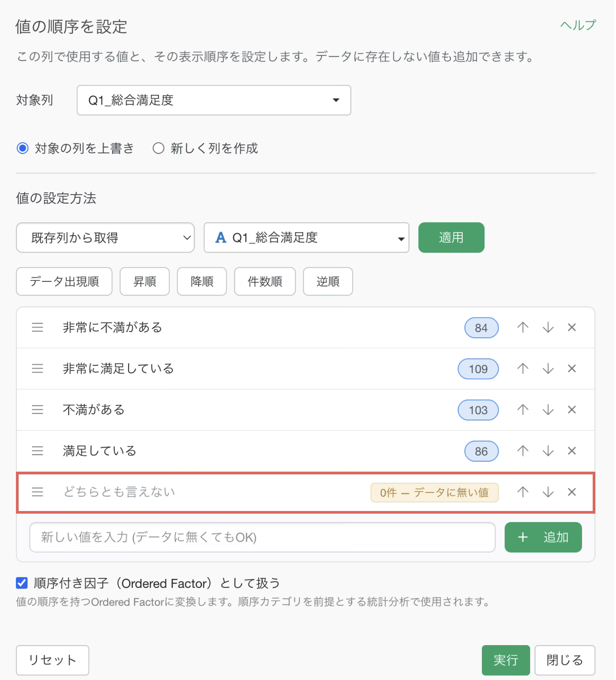The image size is (616, 680).
Task: Open the 対象列 column dropdown
Action: tap(215, 100)
